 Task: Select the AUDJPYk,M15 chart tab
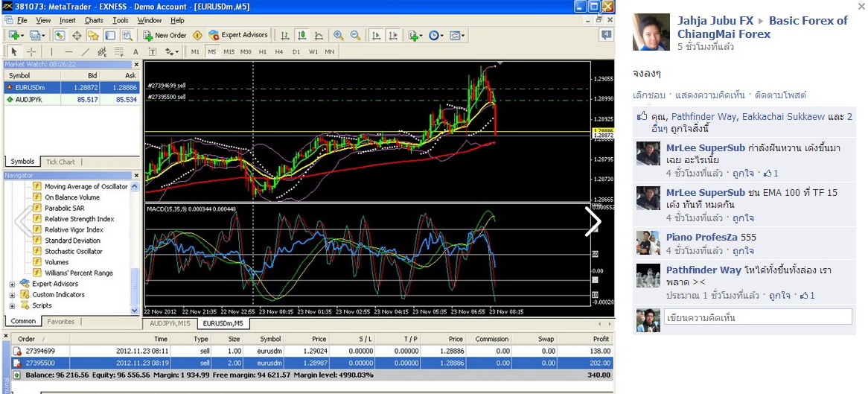pyautogui.click(x=170, y=323)
